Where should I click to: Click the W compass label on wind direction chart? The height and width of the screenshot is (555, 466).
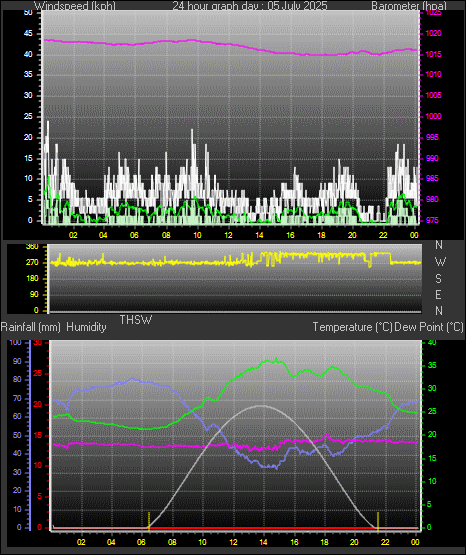pyautogui.click(x=440, y=262)
